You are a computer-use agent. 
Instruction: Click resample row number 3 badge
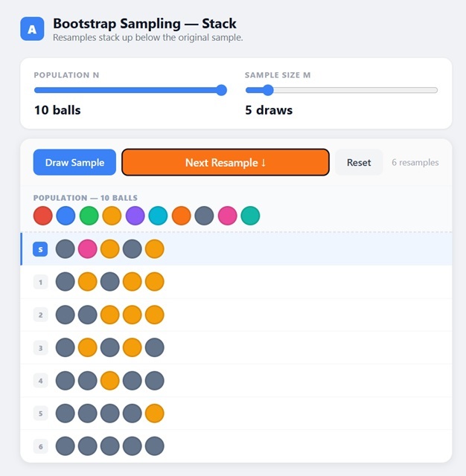40,348
